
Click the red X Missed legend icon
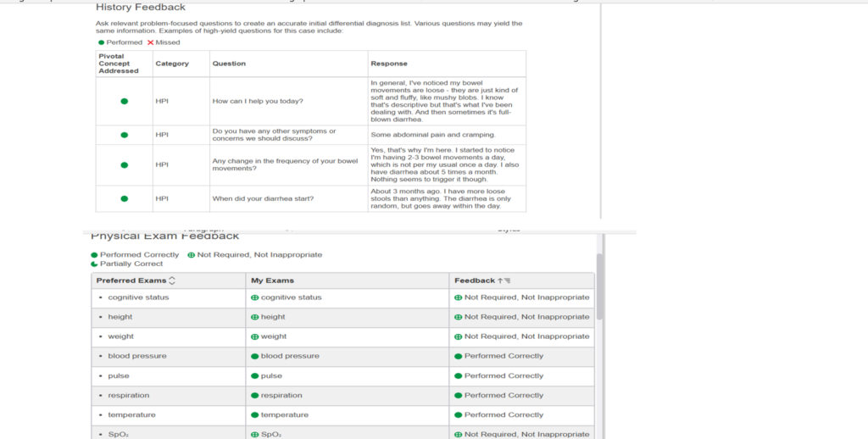151,42
